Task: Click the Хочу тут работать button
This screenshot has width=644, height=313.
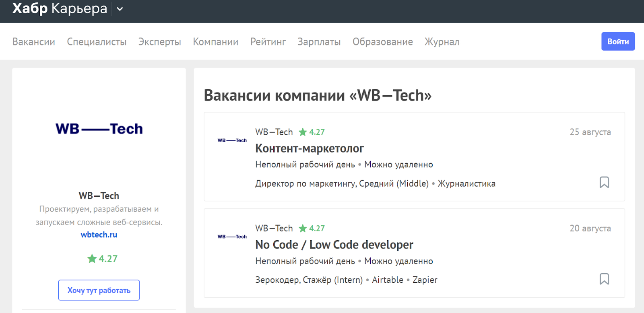Action: pyautogui.click(x=99, y=290)
